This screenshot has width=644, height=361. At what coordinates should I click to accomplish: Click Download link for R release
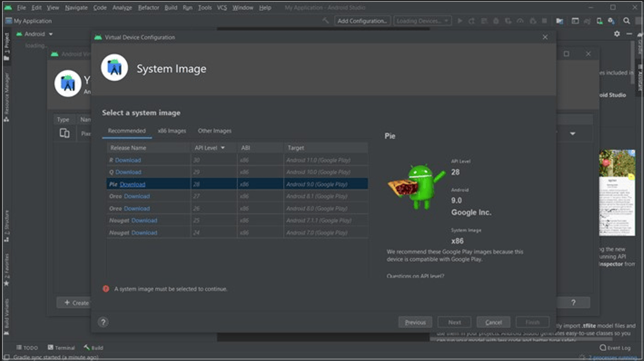tap(128, 160)
